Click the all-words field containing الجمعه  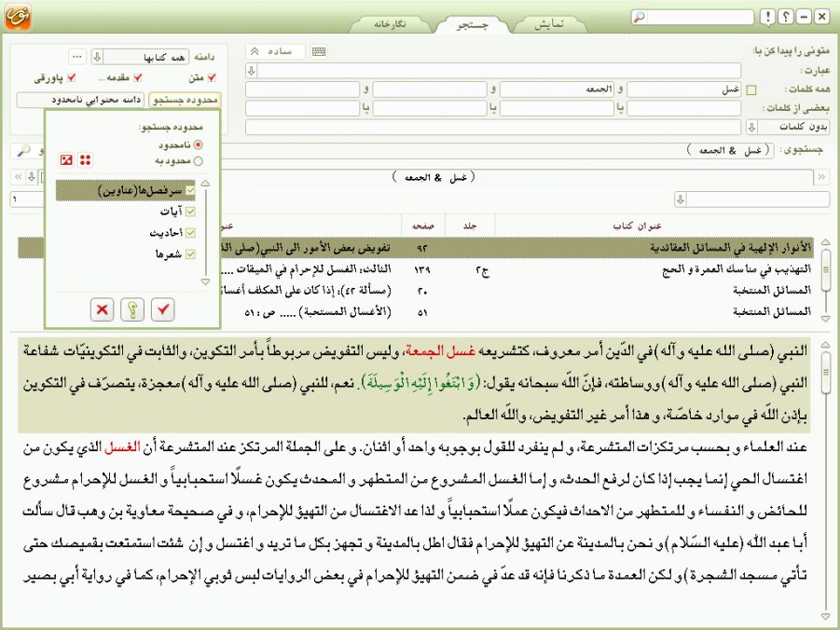click(557, 89)
